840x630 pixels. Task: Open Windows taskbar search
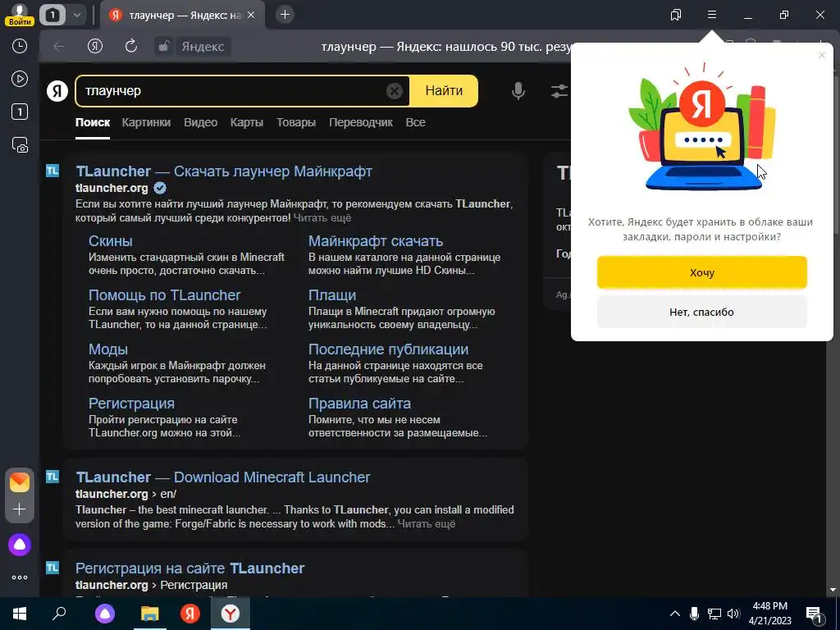[59, 614]
